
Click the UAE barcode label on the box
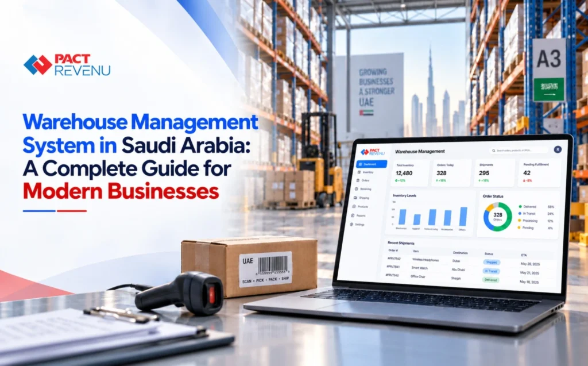(x=265, y=269)
